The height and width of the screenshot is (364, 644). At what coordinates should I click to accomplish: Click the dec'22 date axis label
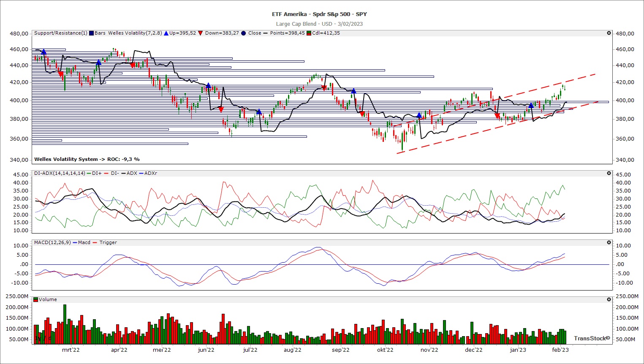pos(474,350)
